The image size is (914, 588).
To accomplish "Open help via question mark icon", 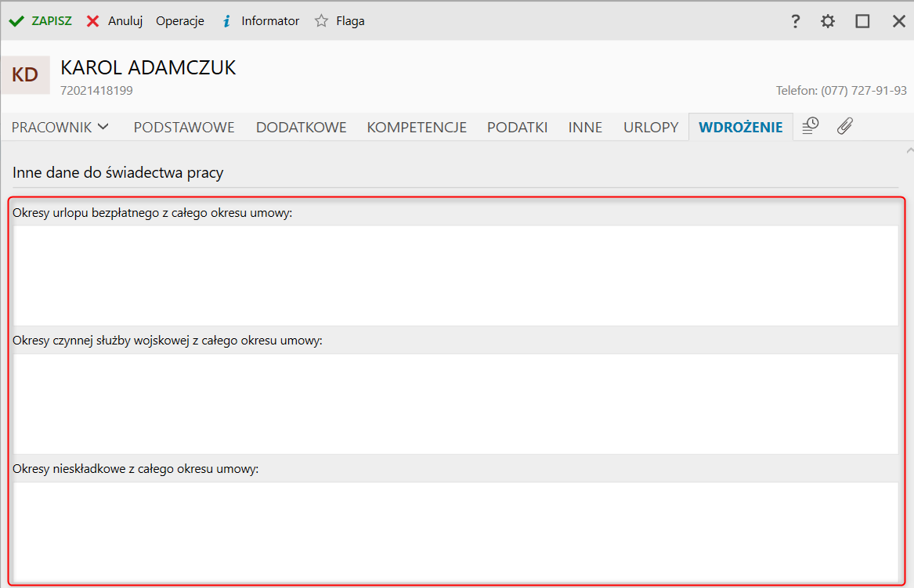I will (796, 21).
